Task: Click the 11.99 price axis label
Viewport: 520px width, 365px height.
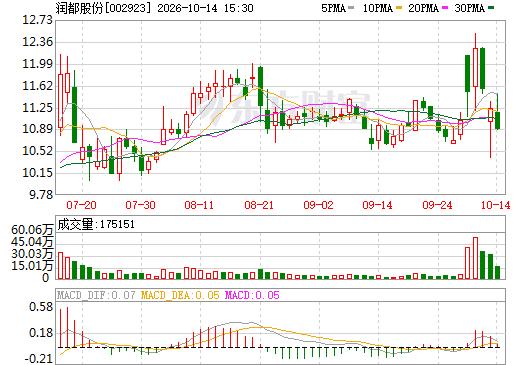Action: pos(37,64)
